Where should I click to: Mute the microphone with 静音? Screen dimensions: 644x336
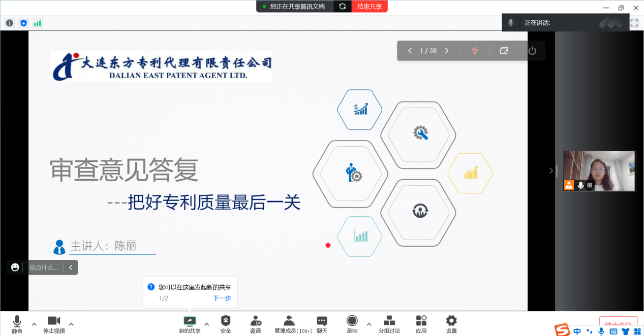pos(17,323)
